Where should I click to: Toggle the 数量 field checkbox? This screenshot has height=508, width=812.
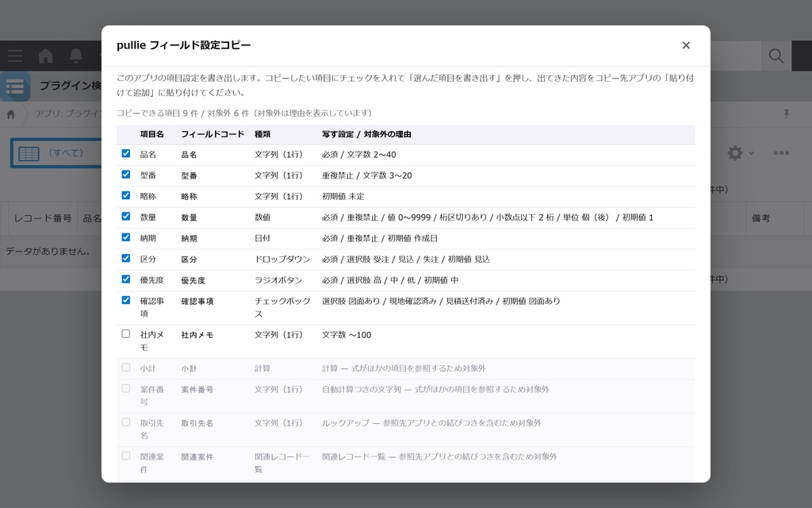coord(126,216)
